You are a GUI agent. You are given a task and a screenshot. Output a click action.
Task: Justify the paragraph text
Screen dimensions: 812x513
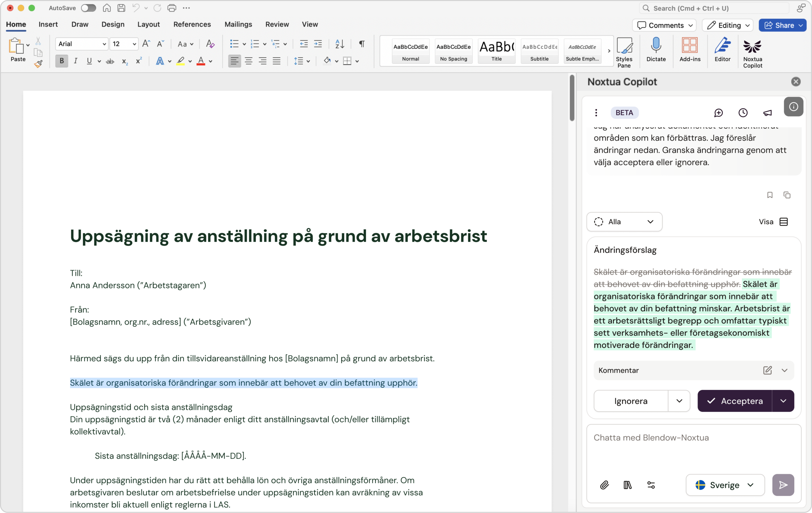[277, 61]
